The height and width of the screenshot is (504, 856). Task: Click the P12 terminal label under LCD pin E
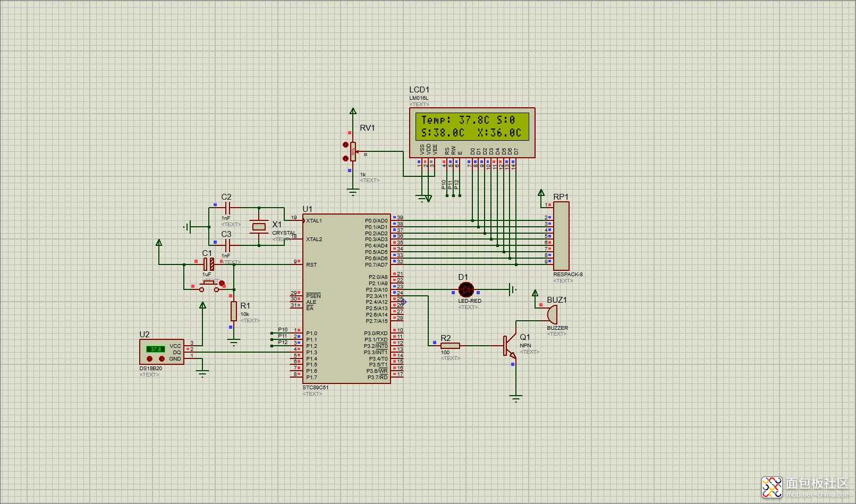456,185
